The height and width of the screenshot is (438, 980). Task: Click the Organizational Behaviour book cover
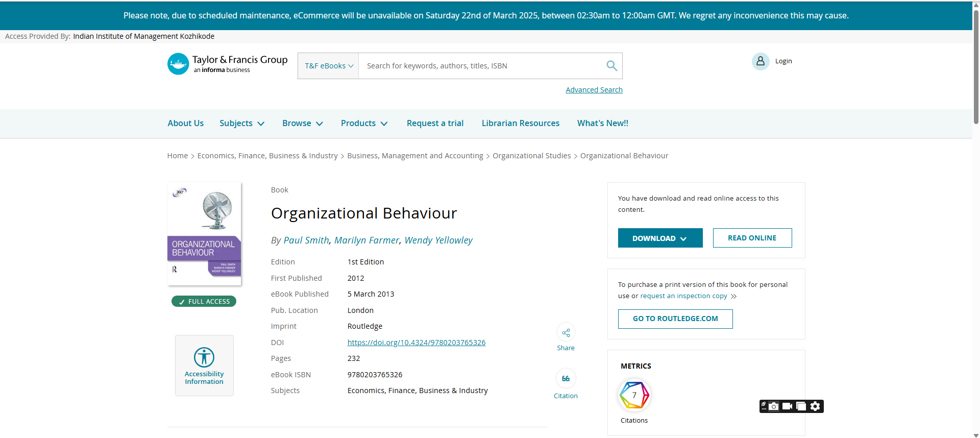click(x=204, y=234)
